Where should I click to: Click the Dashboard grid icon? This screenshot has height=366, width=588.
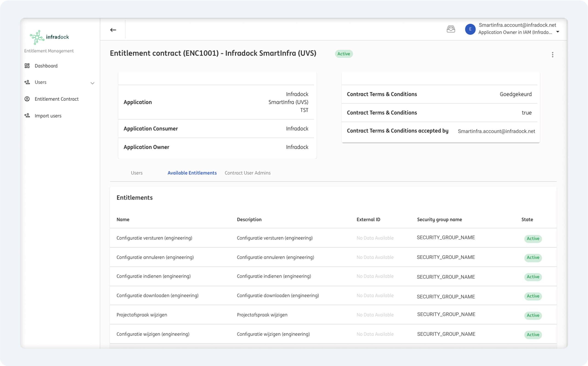pyautogui.click(x=27, y=66)
